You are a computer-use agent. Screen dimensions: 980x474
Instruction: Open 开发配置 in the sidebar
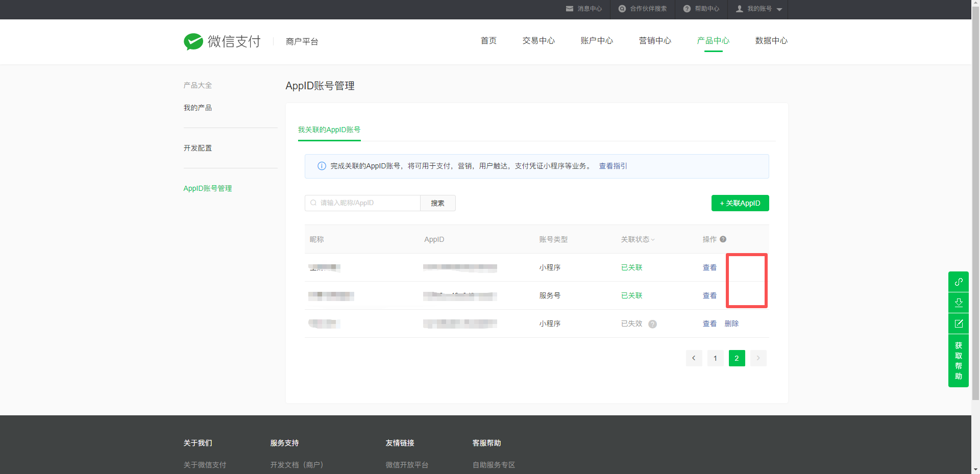[x=198, y=148]
